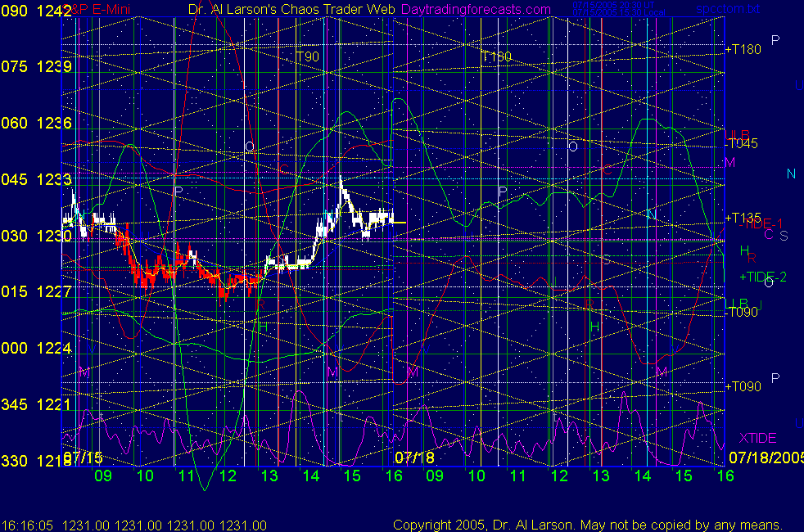This screenshot has width=804, height=532.
Task: Click the yellow '07/18/2005' date label
Action: [x=766, y=458]
